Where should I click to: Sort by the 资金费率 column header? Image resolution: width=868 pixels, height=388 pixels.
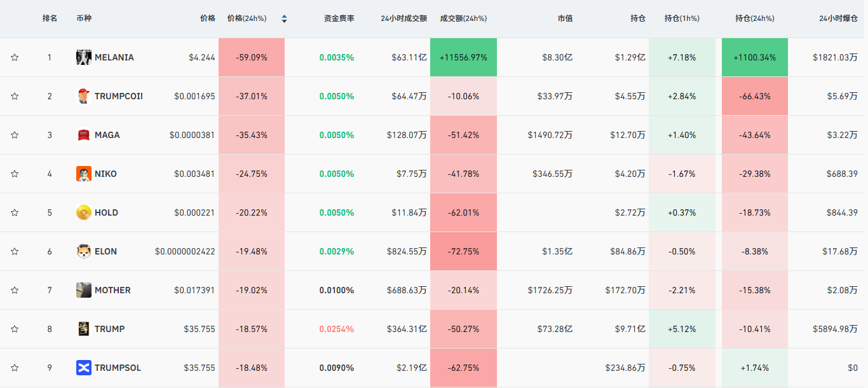(339, 18)
